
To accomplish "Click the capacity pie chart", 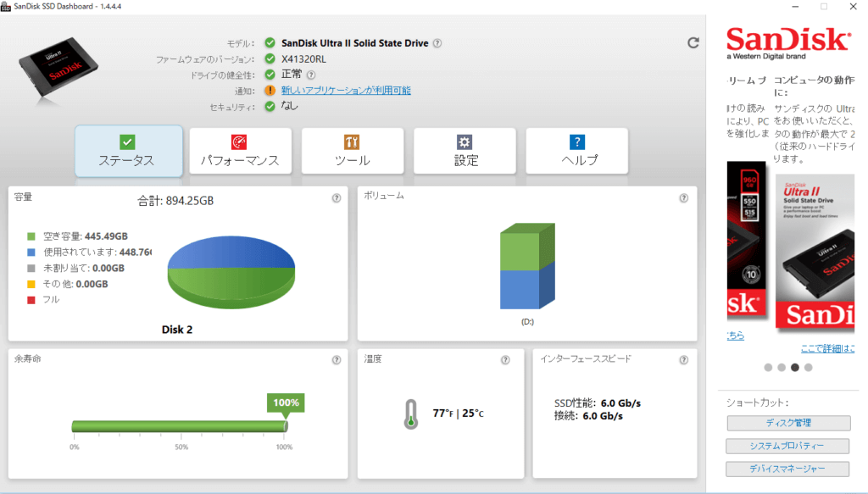I will pos(231,272).
